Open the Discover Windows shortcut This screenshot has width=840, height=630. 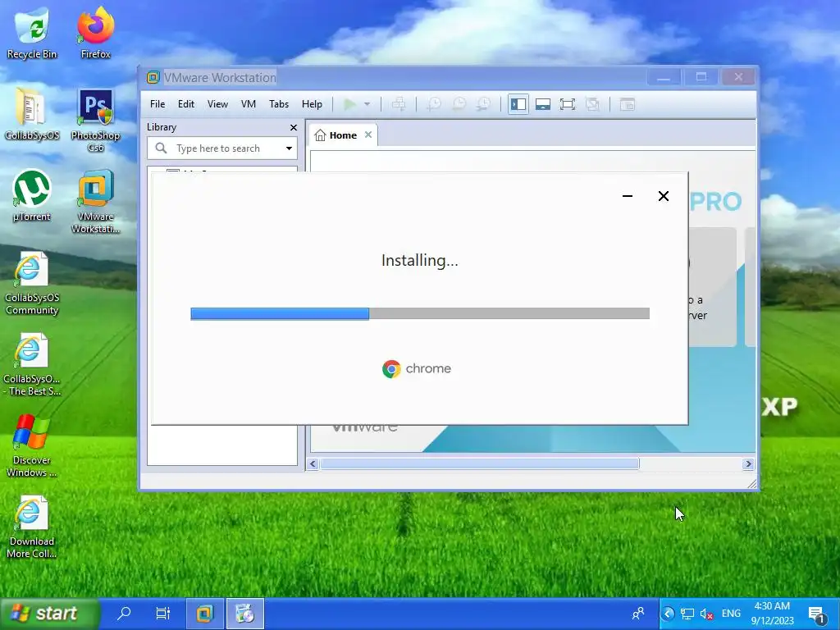point(32,445)
